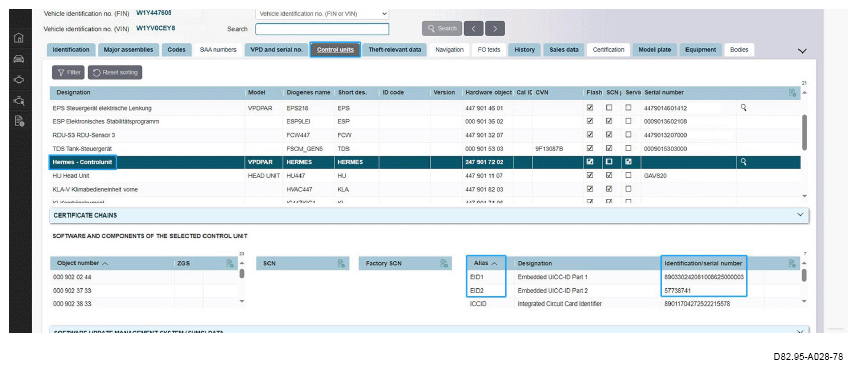Screen dimensions: 857x369
Task: Open the Bodies tab
Action: pyautogui.click(x=739, y=50)
